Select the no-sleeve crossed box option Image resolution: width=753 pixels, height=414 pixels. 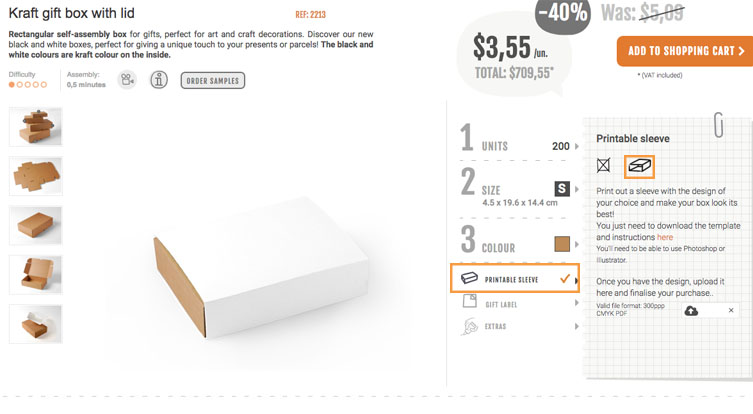(603, 165)
